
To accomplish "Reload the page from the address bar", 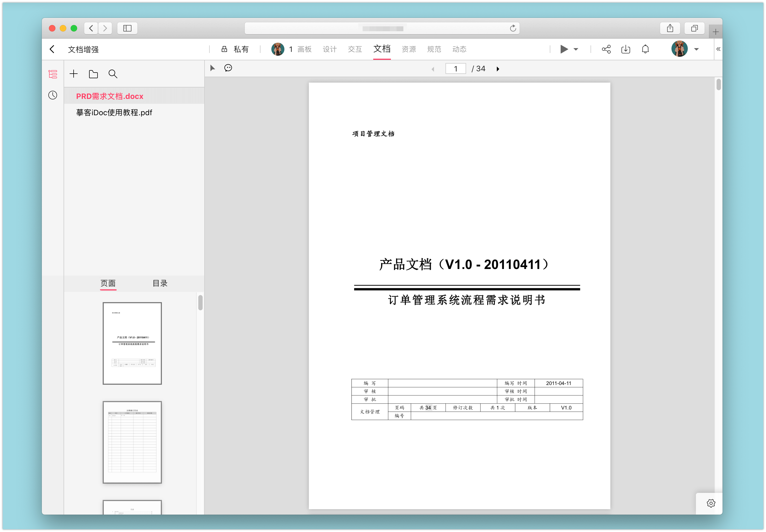I will pyautogui.click(x=513, y=28).
